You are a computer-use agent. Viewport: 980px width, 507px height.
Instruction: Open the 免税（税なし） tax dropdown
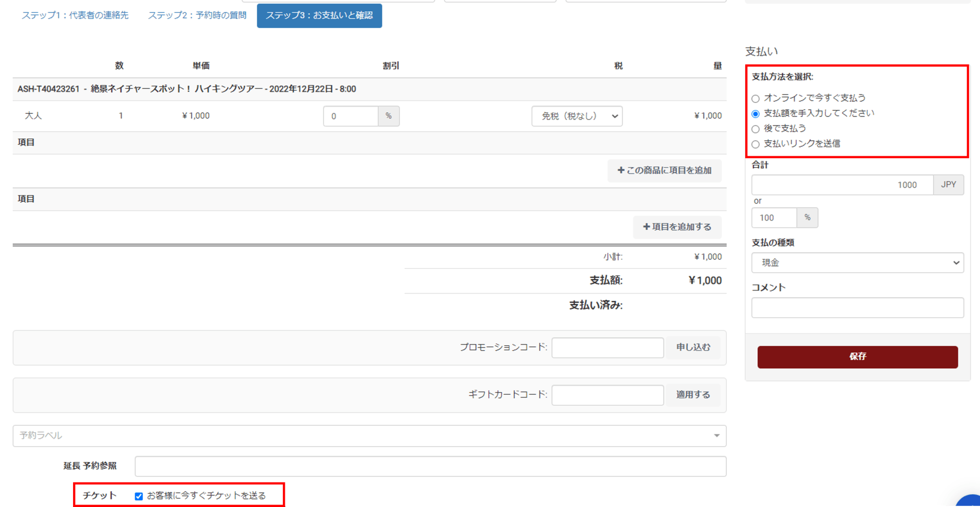(577, 116)
